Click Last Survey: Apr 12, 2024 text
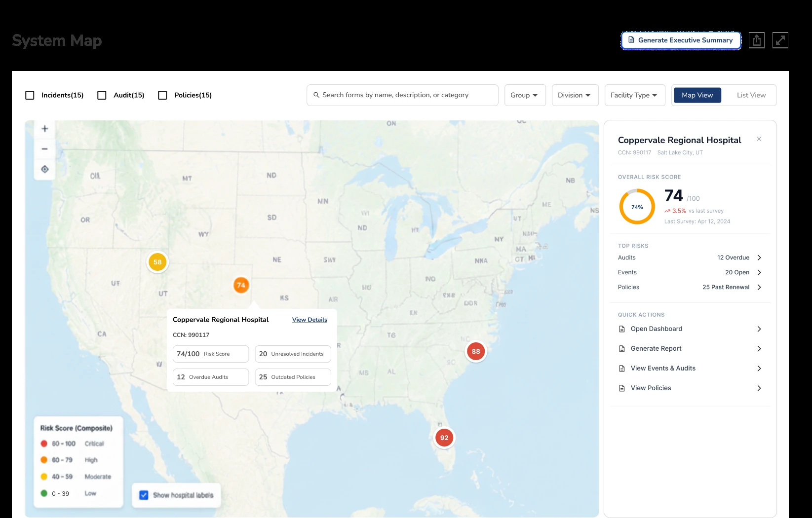 [x=697, y=222]
